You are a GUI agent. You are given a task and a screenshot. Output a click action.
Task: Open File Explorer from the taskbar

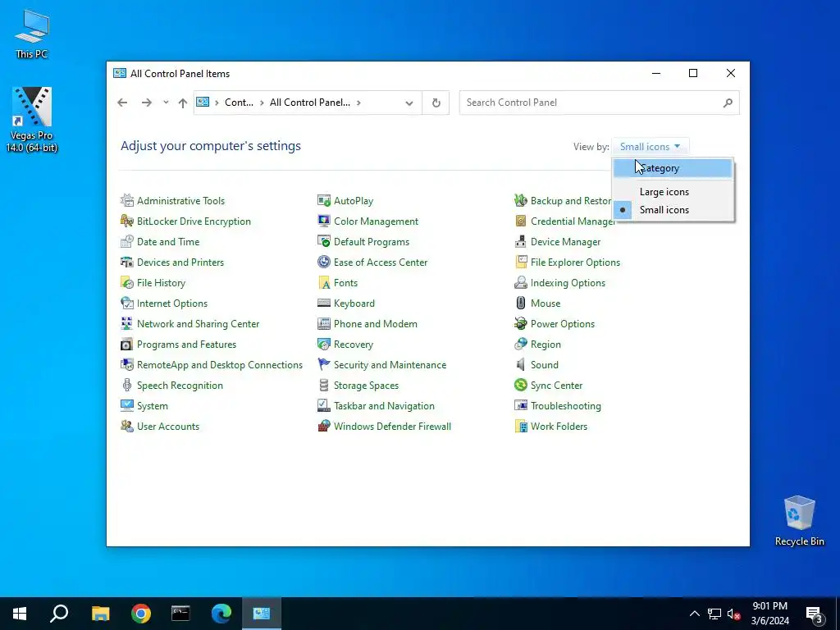100,614
